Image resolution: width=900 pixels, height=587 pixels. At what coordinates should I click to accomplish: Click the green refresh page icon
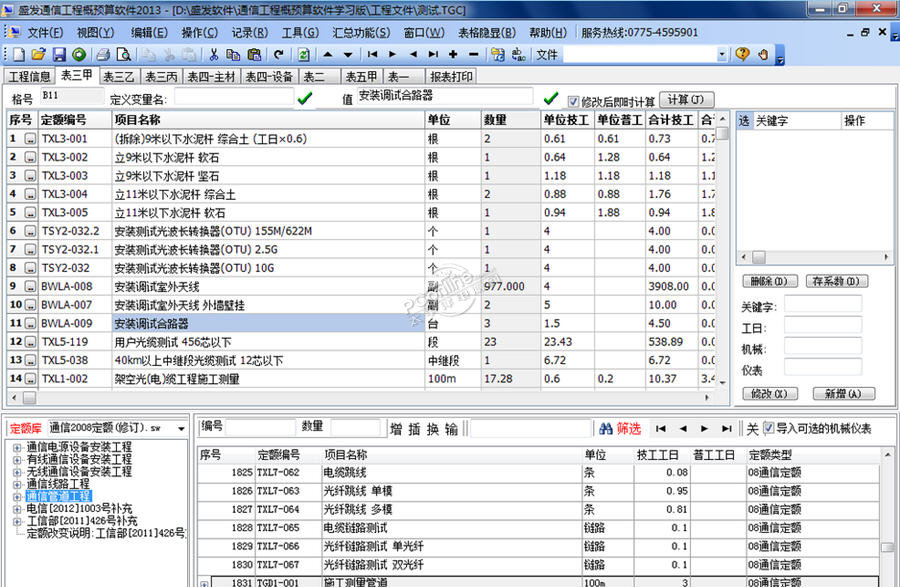point(304,55)
